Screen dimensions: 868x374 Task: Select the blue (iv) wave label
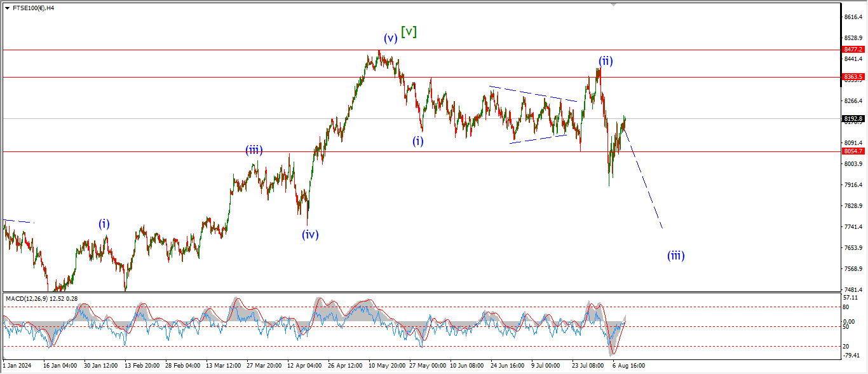310,234
